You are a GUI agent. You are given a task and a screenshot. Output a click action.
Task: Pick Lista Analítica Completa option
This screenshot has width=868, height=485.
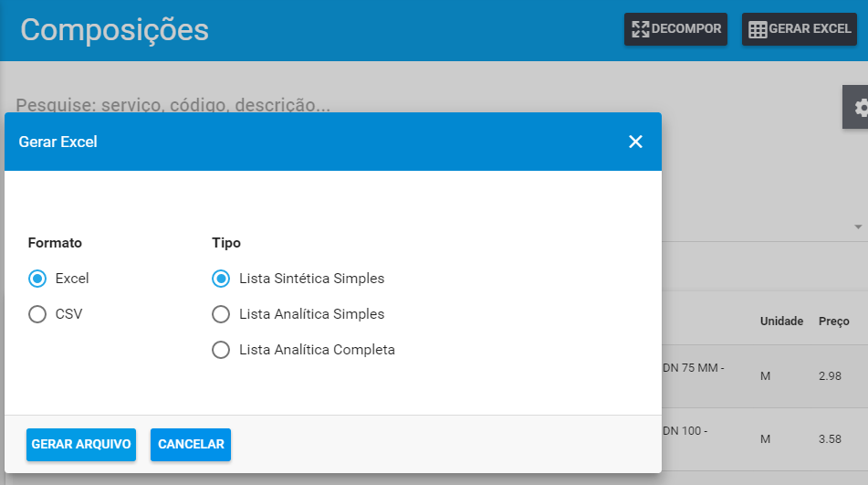point(221,350)
